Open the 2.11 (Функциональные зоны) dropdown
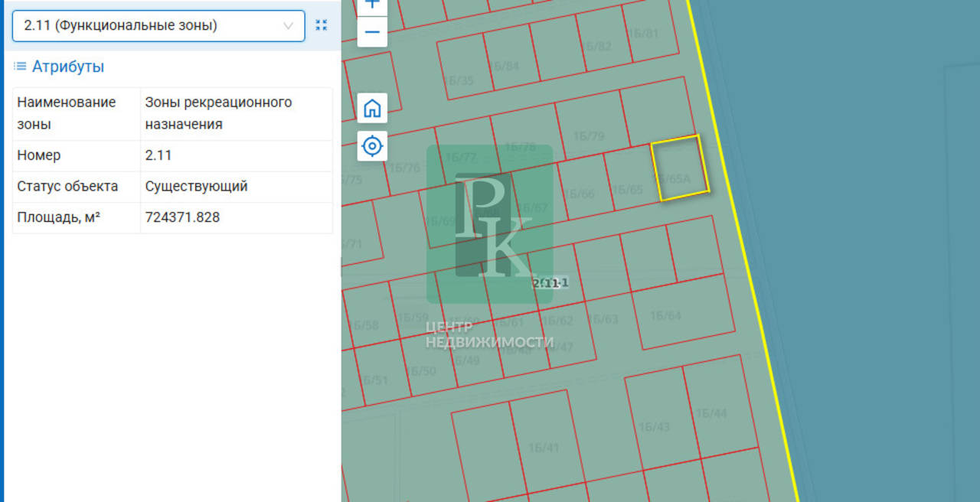Viewport: 980px width, 502px height. coord(158,25)
